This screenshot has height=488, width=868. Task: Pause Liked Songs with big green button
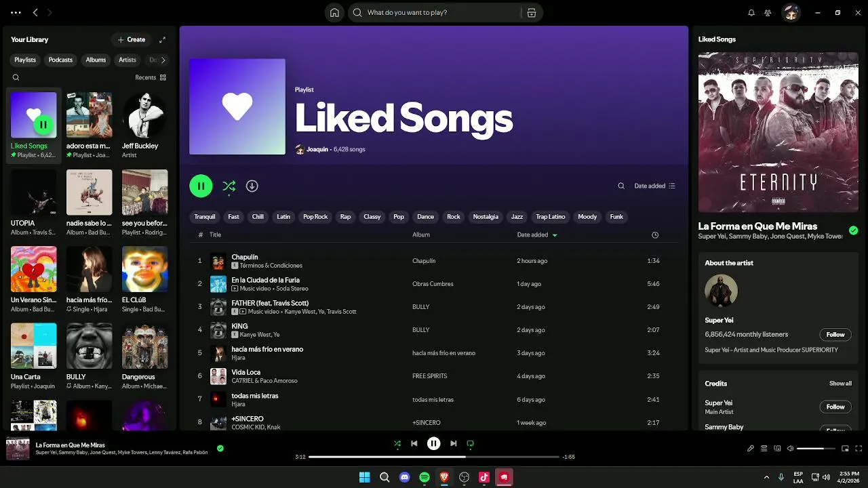pos(201,186)
